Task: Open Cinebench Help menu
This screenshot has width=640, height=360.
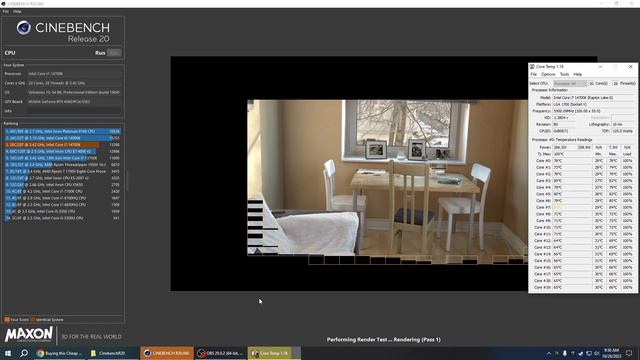Action: tap(17, 11)
